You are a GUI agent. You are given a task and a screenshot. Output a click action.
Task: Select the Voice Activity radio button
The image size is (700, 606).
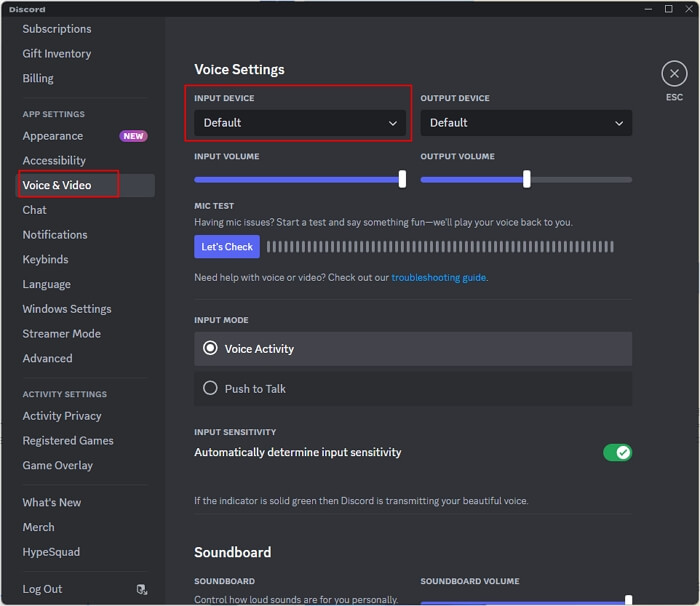[x=210, y=348]
